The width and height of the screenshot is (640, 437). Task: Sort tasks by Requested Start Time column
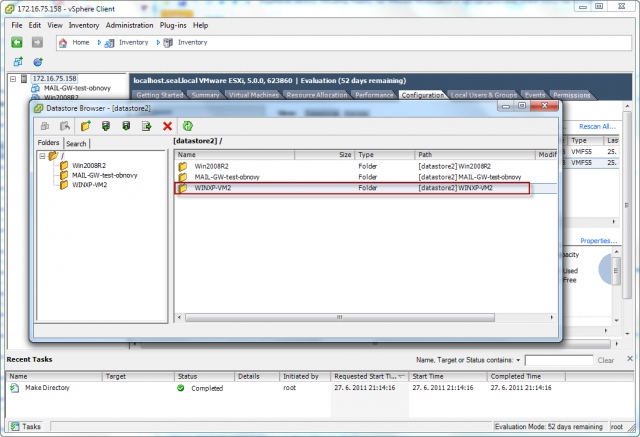click(x=369, y=377)
